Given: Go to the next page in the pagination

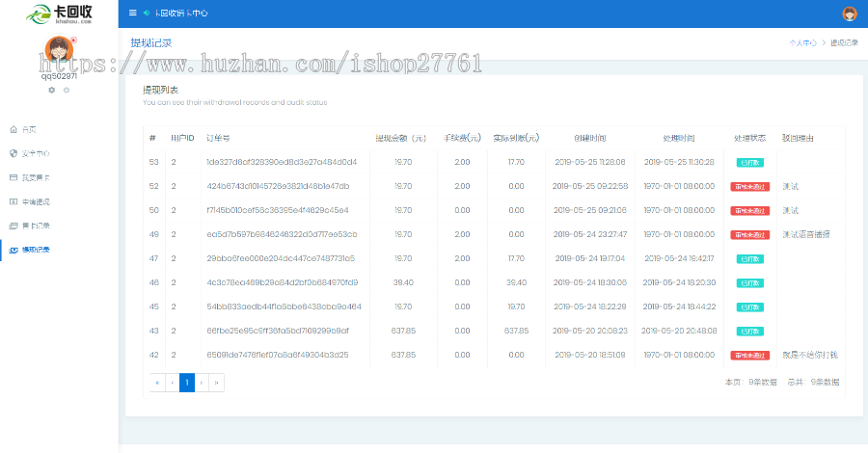Looking at the screenshot, I should 202,383.
